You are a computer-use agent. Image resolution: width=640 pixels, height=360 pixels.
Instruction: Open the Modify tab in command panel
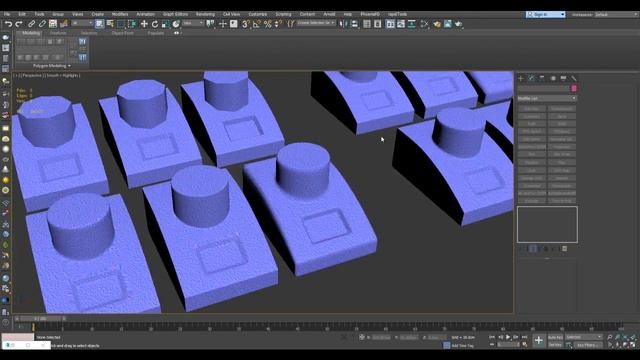tap(531, 78)
